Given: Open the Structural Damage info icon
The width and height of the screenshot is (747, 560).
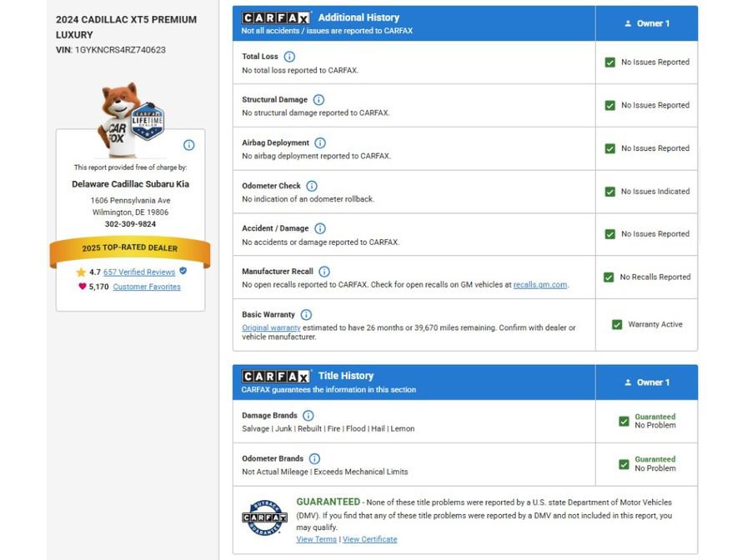Looking at the screenshot, I should coord(318,100).
